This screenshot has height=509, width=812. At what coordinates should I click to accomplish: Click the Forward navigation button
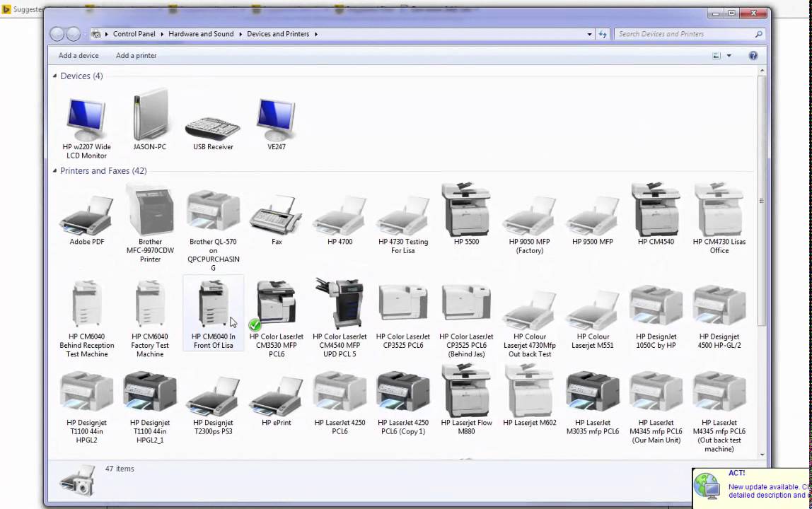click(x=74, y=34)
